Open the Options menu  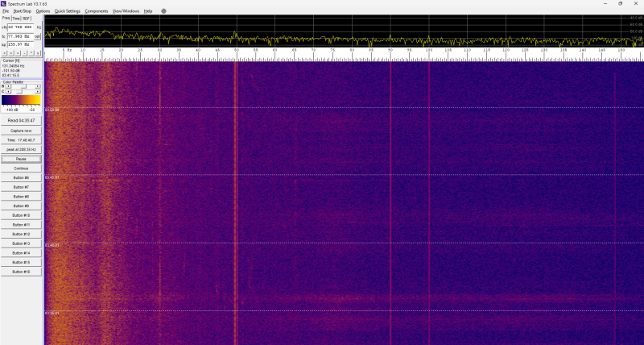(43, 11)
